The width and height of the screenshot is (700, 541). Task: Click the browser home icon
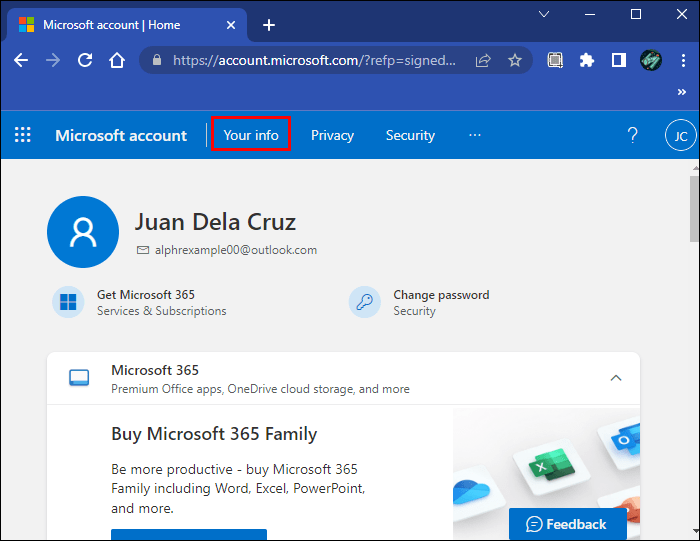click(x=117, y=60)
